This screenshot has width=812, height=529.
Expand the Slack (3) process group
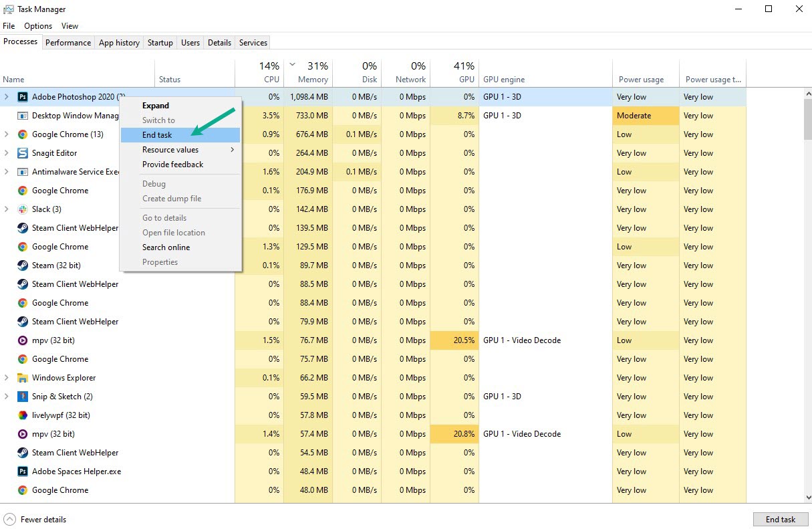[7, 209]
